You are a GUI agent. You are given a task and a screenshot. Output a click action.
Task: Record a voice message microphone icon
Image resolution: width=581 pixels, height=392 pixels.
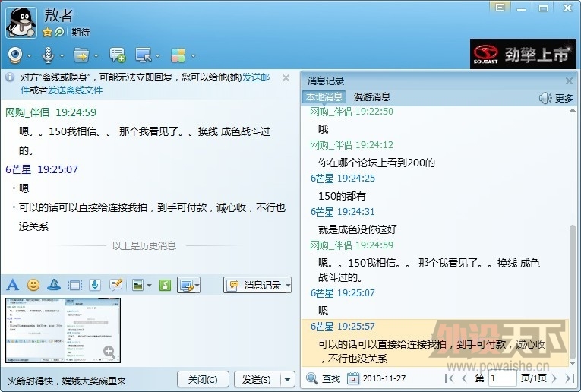pyautogui.click(x=95, y=285)
